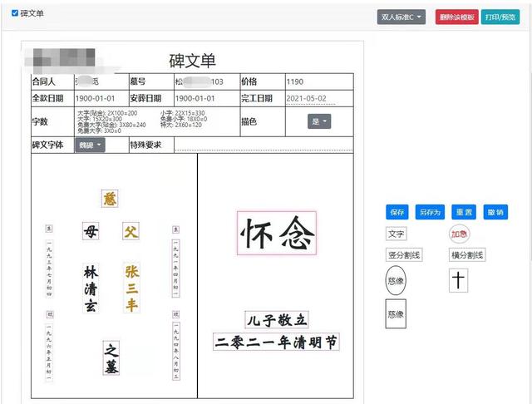
Task: Click the blue 保存 save button
Action: (397, 212)
